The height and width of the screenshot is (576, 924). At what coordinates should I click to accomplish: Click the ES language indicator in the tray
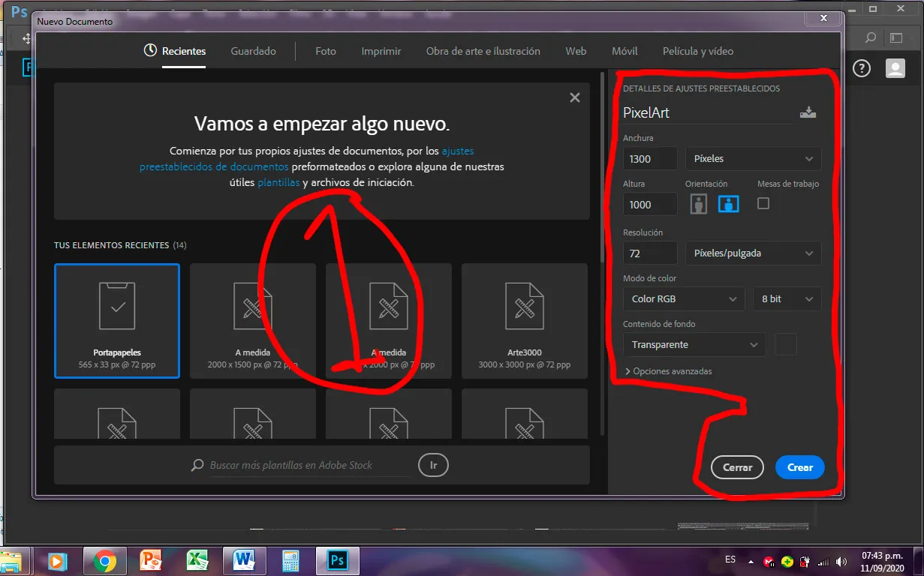[x=730, y=560]
